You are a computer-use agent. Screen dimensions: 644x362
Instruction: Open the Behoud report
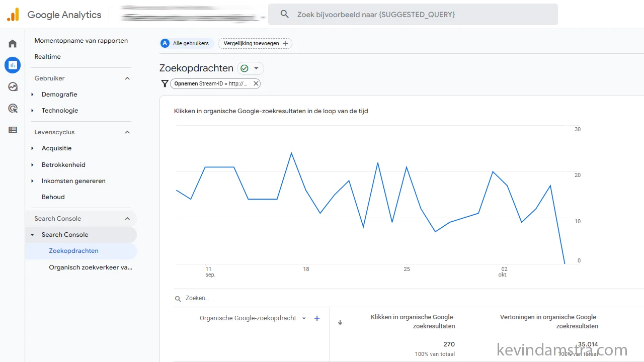tap(53, 197)
